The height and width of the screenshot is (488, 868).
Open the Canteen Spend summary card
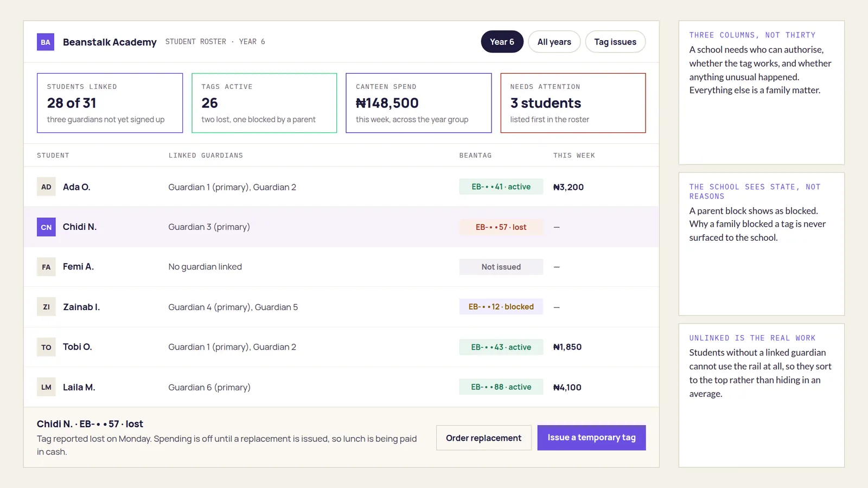(419, 103)
